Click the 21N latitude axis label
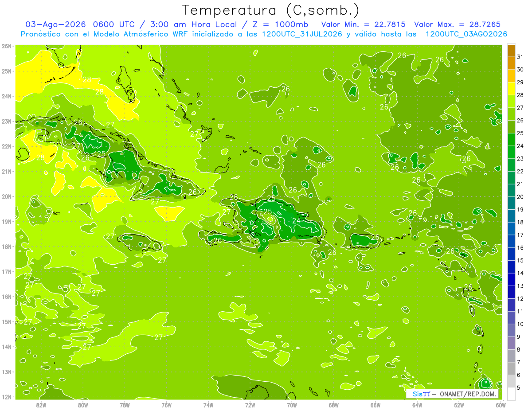The image size is (532, 411). point(7,171)
